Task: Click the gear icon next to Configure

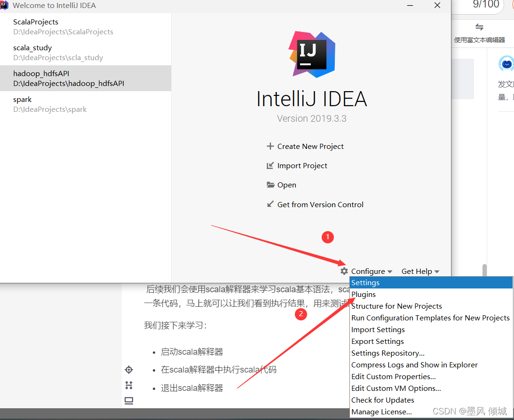Action: coord(344,271)
